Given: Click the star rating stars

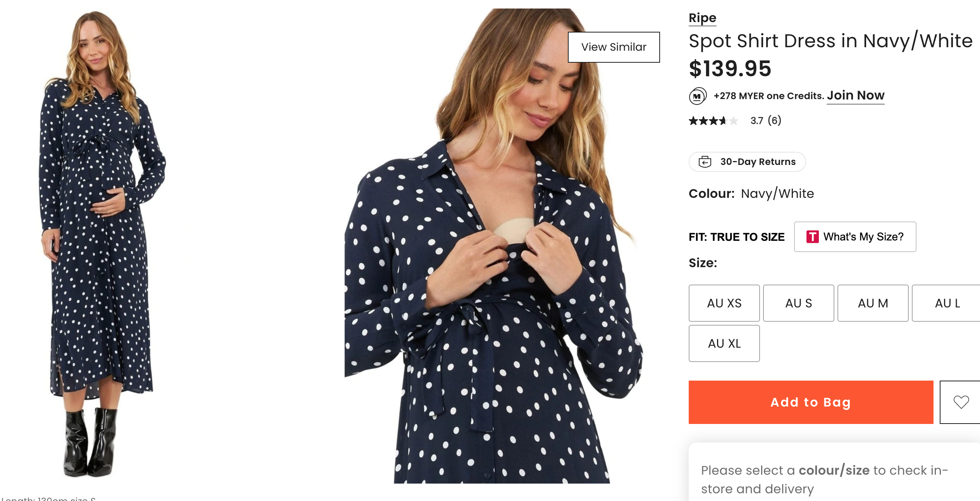Looking at the screenshot, I should tap(713, 121).
